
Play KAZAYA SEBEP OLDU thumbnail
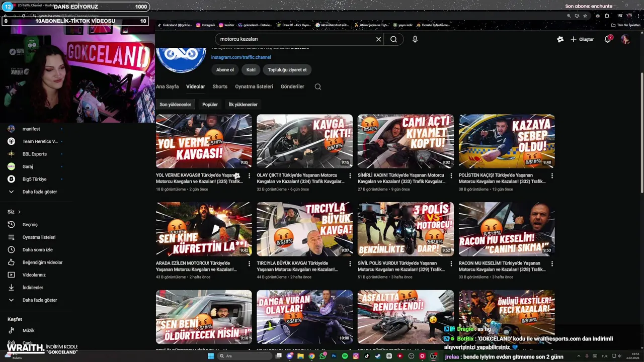pos(507,141)
